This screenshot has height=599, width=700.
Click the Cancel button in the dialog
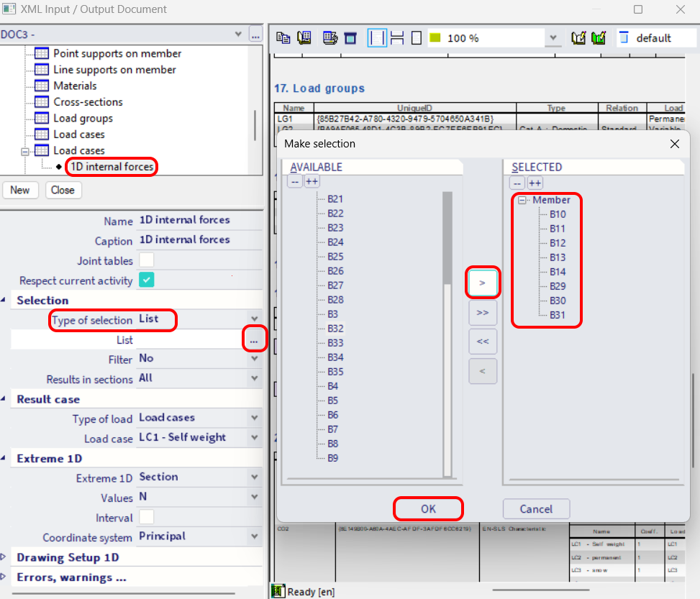[x=536, y=509]
